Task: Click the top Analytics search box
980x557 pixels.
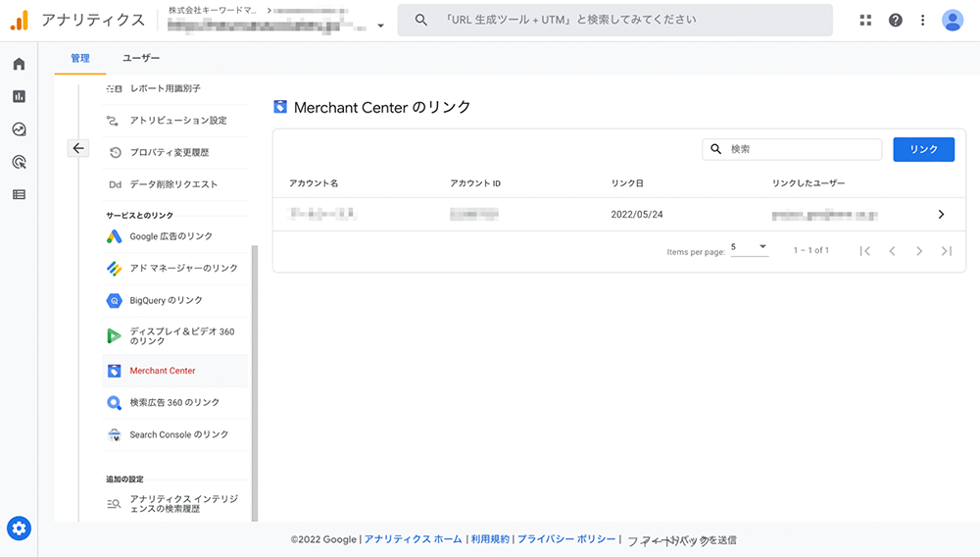Action: click(x=615, y=20)
